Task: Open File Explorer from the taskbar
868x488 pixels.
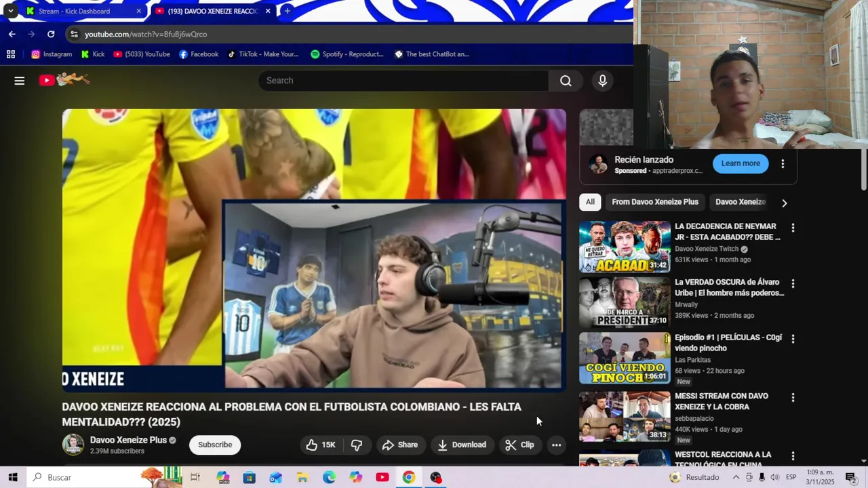Action: tap(302, 477)
